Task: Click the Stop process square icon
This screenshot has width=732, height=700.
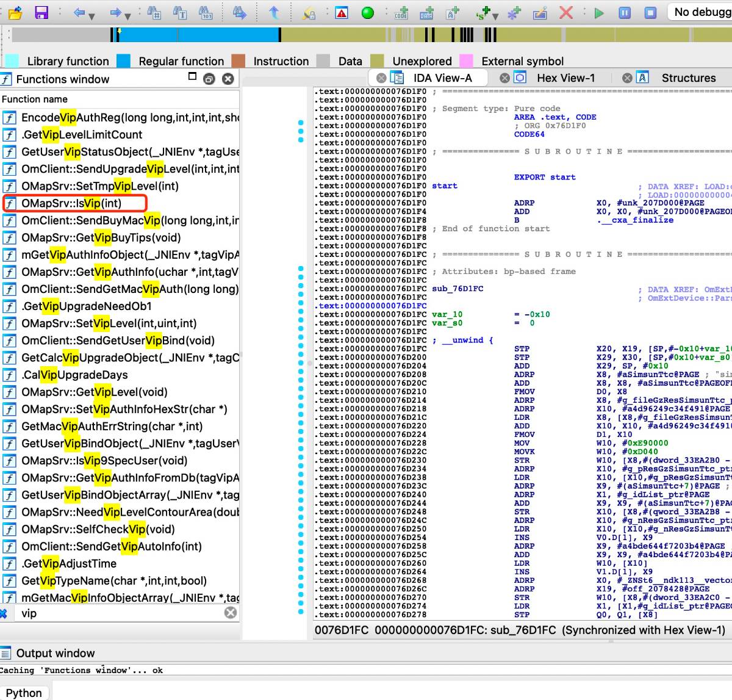Action: (x=650, y=12)
